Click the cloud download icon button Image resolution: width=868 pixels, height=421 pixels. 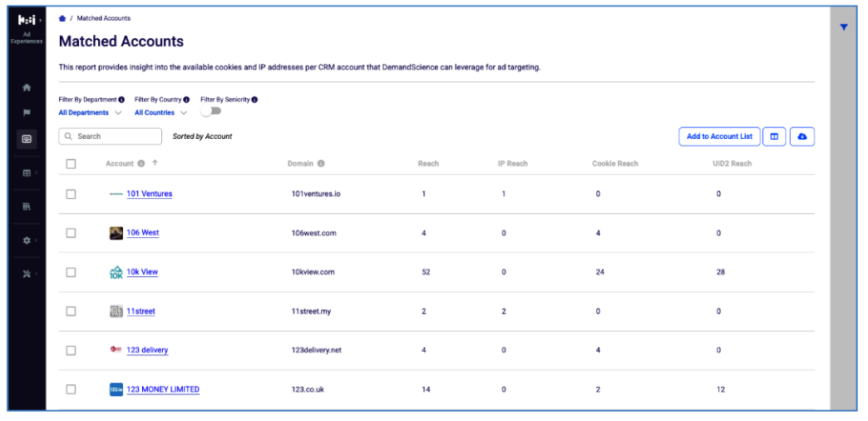point(802,136)
